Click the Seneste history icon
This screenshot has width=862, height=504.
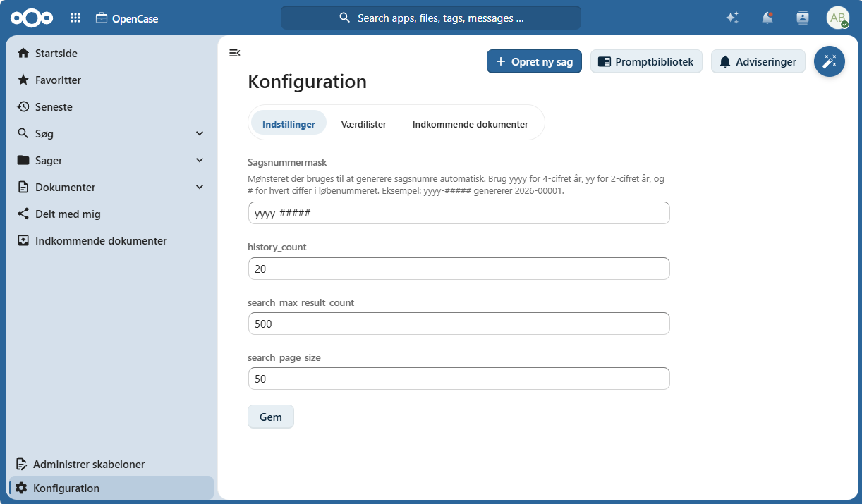tap(23, 106)
